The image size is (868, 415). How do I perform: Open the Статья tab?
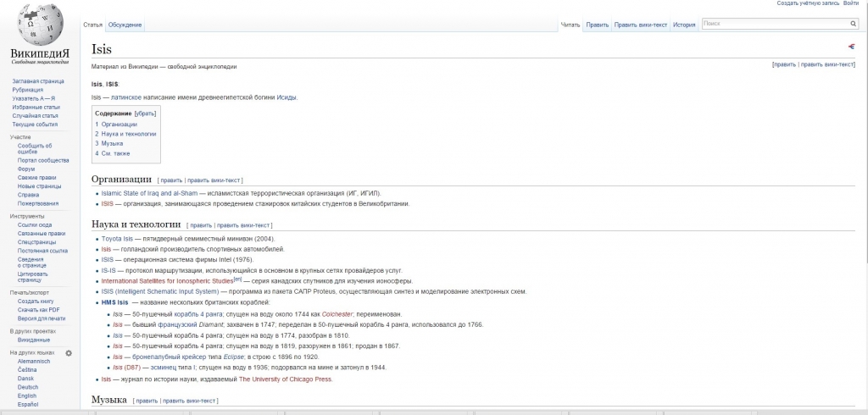(93, 25)
